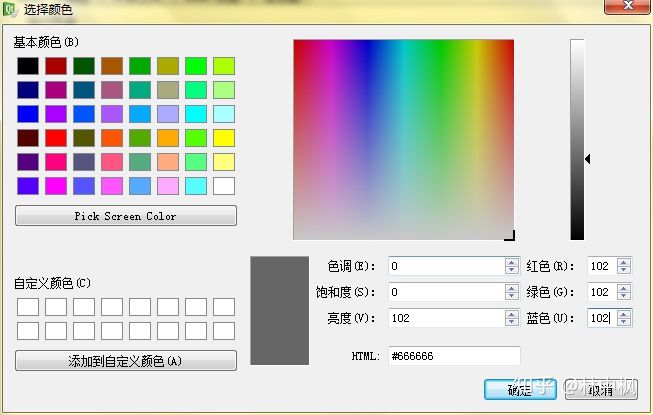Focus the 亮度 (V) input field
Viewport: 653px width, 415px height.
point(446,318)
